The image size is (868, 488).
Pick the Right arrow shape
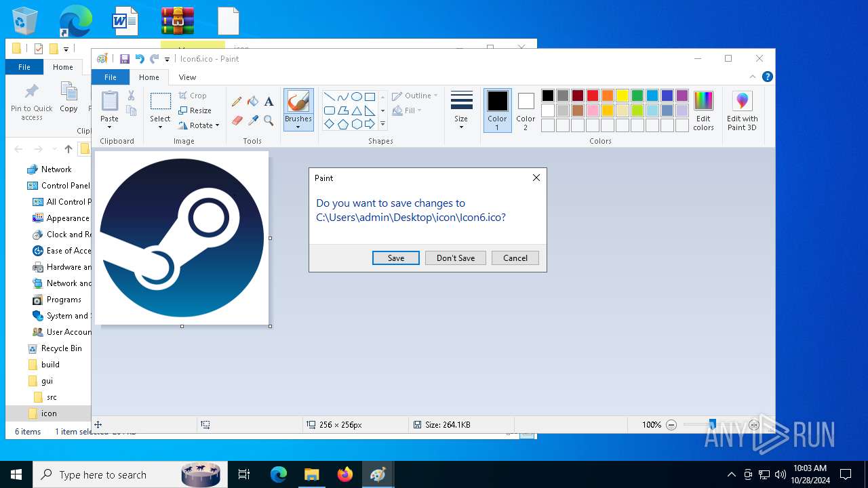(370, 124)
